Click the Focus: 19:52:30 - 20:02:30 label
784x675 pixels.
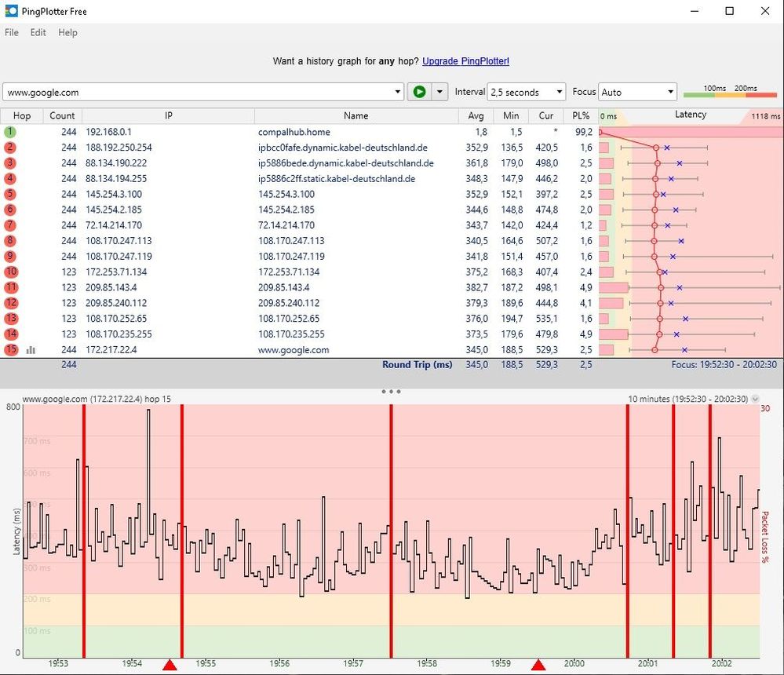(724, 364)
